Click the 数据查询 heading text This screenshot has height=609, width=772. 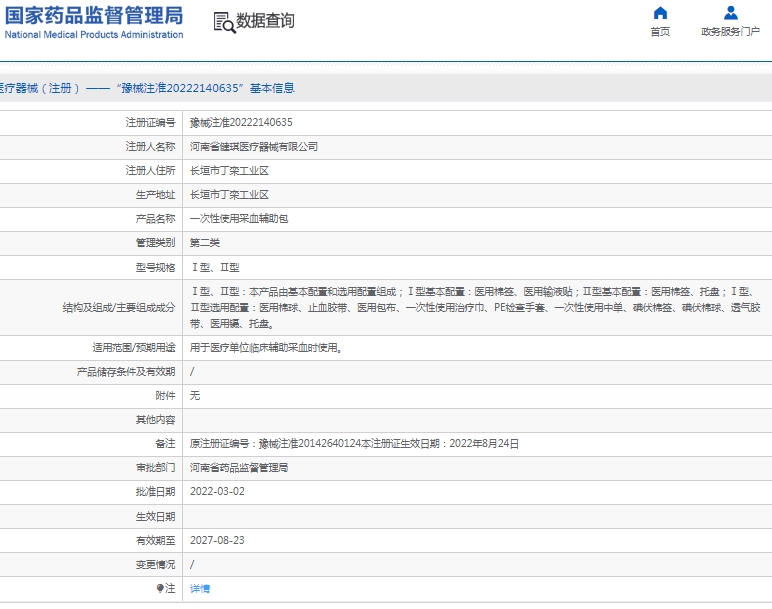tap(265, 21)
